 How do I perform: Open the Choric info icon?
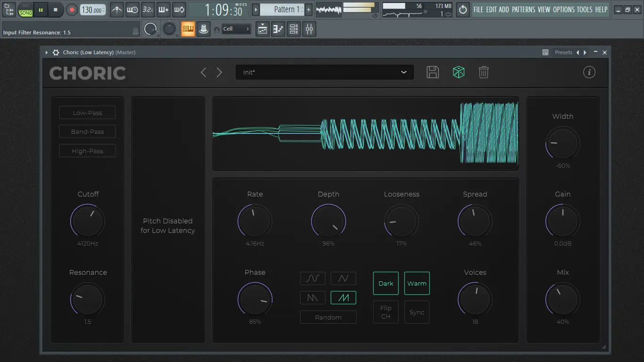pos(589,72)
